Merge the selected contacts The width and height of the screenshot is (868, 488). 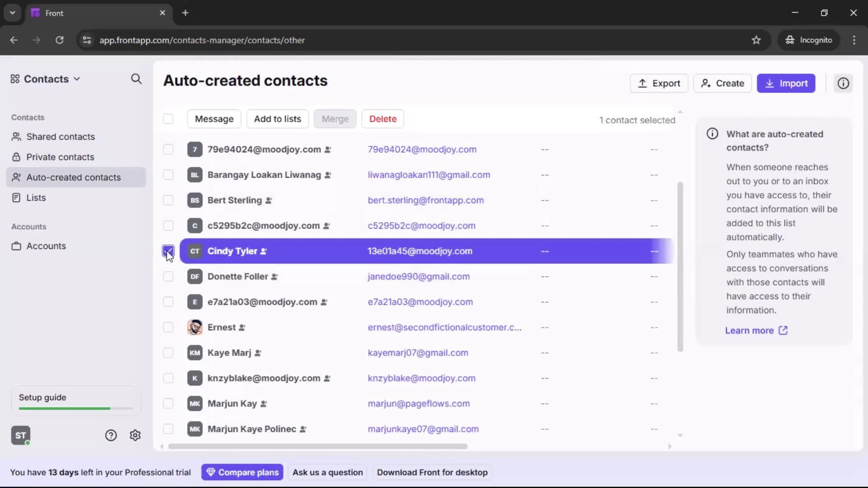coord(335,119)
